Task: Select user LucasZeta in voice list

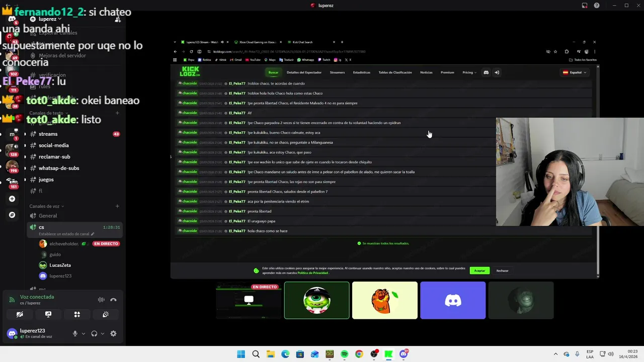Action: [x=60, y=265]
